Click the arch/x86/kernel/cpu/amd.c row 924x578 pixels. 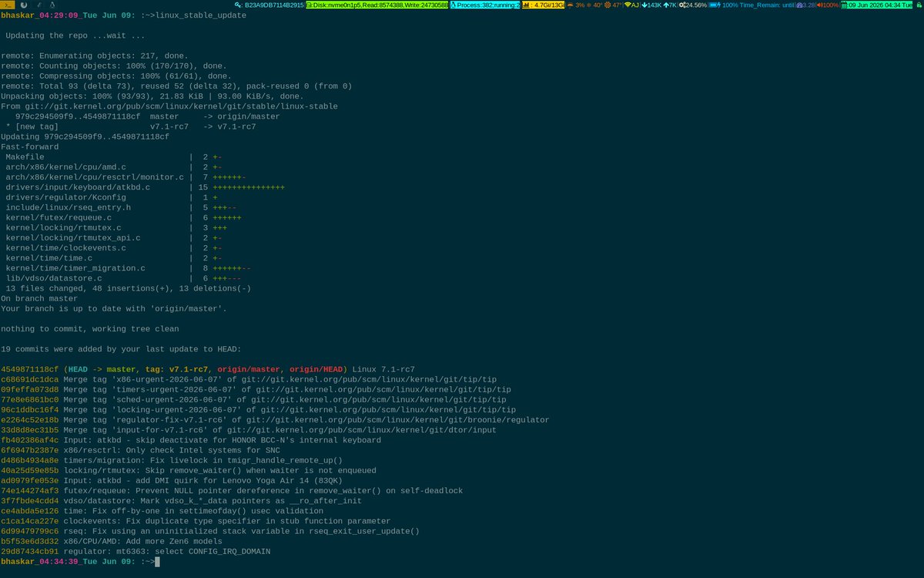pos(114,166)
